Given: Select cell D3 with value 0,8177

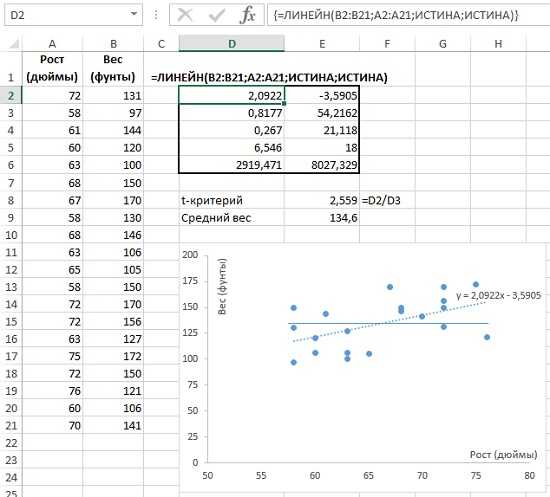Looking at the screenshot, I should [x=232, y=113].
